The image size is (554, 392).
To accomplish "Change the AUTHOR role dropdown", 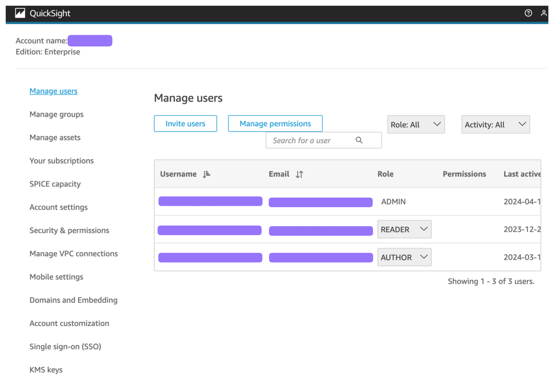I will 404,257.
